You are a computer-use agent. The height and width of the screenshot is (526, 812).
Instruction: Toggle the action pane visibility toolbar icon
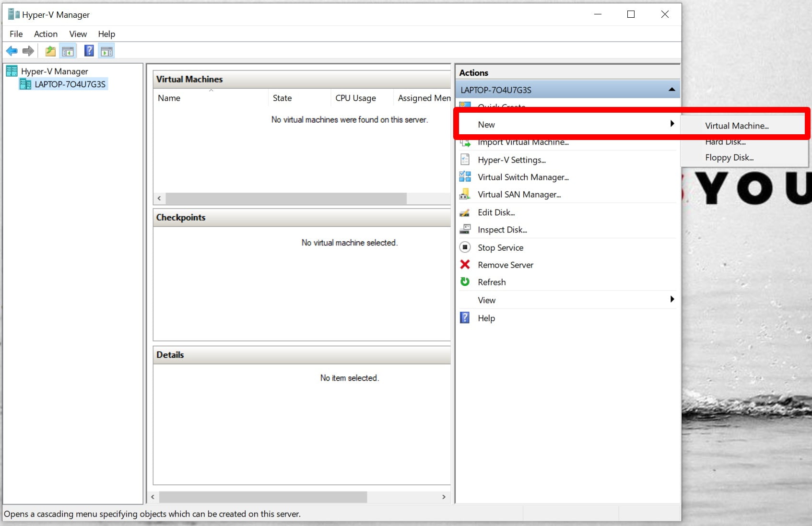(106, 51)
